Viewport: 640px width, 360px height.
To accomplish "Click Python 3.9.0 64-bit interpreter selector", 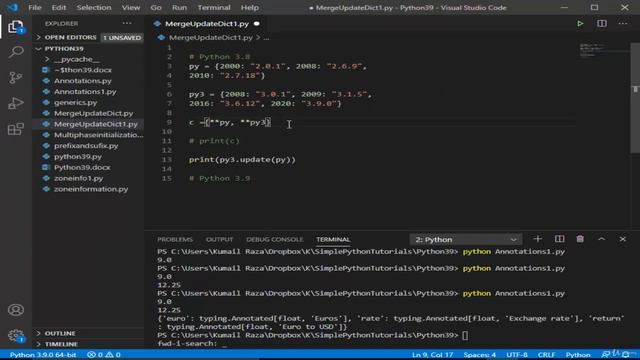I will (43, 355).
